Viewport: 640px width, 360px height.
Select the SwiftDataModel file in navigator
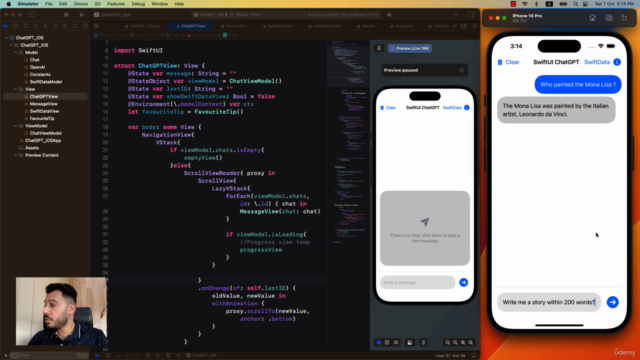45,82
